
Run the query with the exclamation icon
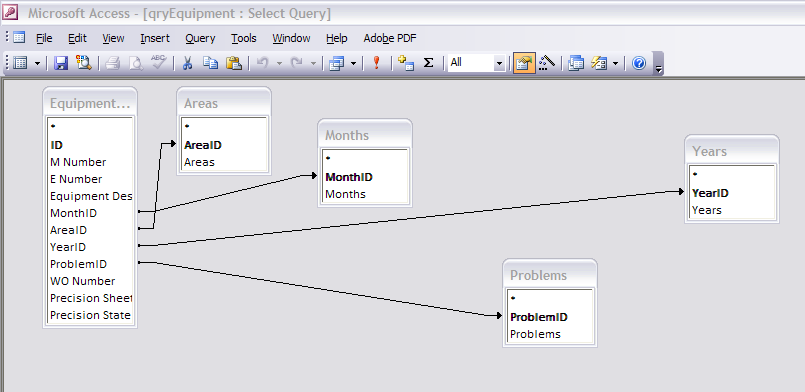[376, 63]
